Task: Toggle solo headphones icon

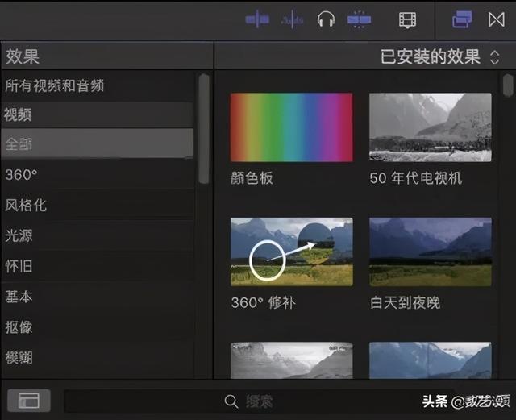Action: click(x=326, y=19)
